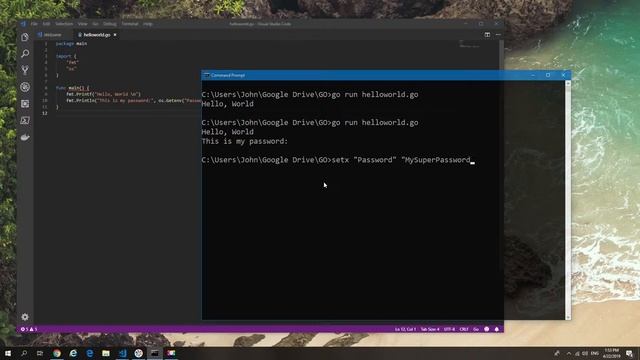
Task: Click the Command Prompt scroll up arrow
Action: pyautogui.click(x=568, y=83)
